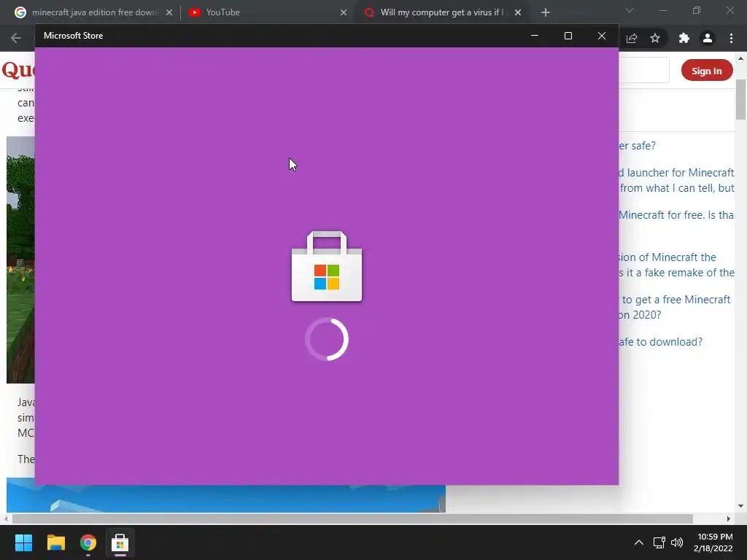Minimize the Chrome browser window

tap(662, 10)
